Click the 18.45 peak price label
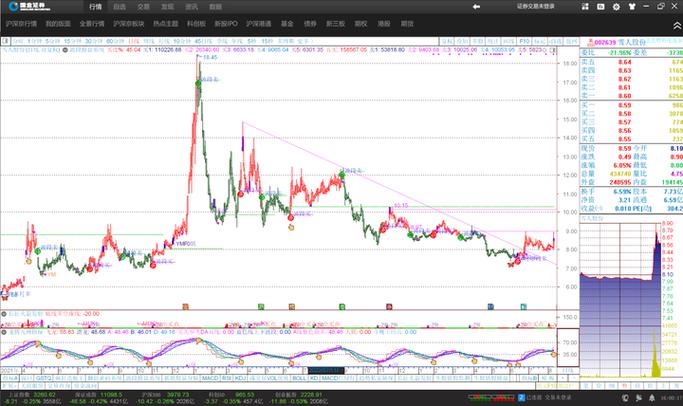 coord(210,57)
